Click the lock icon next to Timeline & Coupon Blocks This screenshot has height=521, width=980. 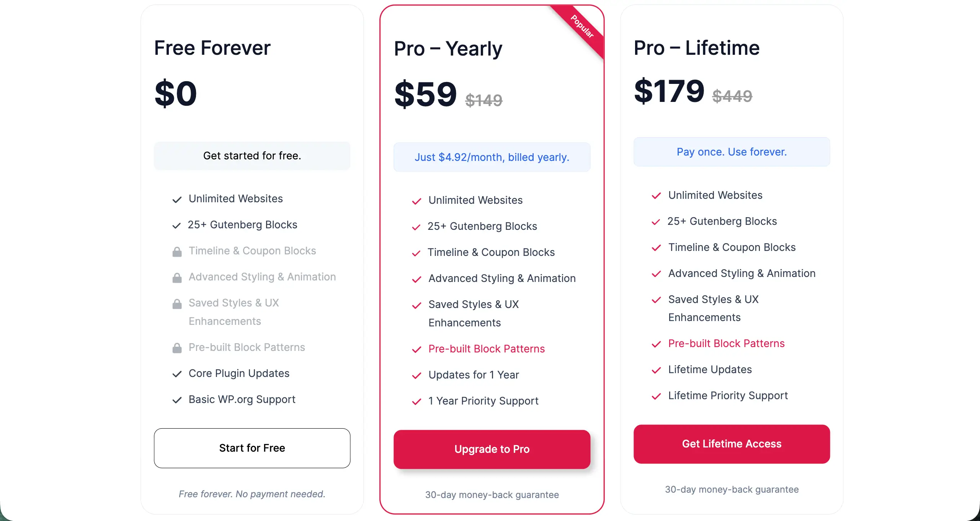[x=176, y=252]
